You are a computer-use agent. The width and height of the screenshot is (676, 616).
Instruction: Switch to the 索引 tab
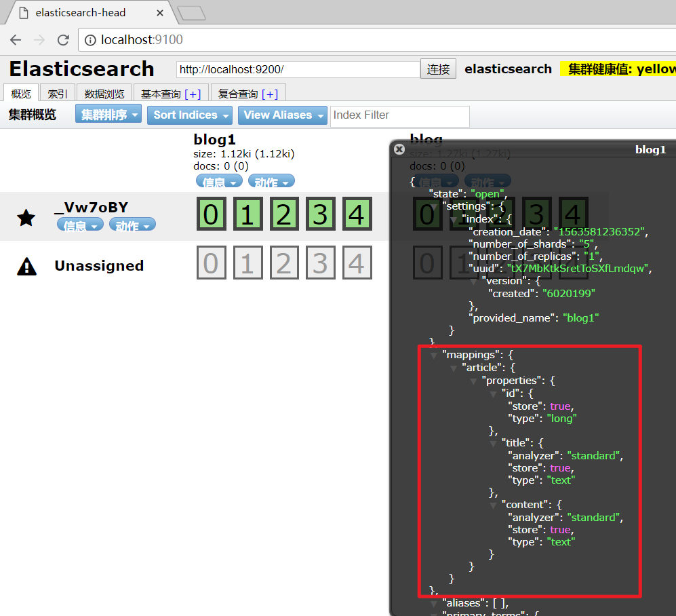click(57, 94)
